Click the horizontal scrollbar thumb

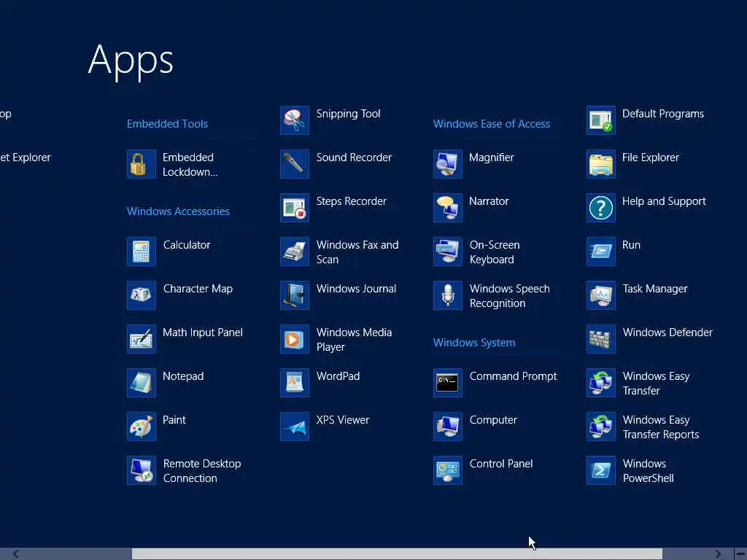click(397, 554)
